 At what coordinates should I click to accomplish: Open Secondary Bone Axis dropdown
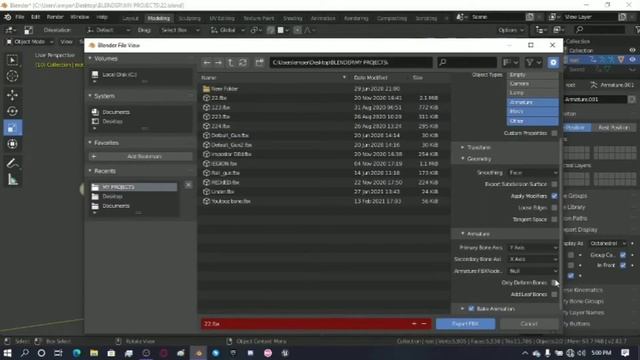533,259
